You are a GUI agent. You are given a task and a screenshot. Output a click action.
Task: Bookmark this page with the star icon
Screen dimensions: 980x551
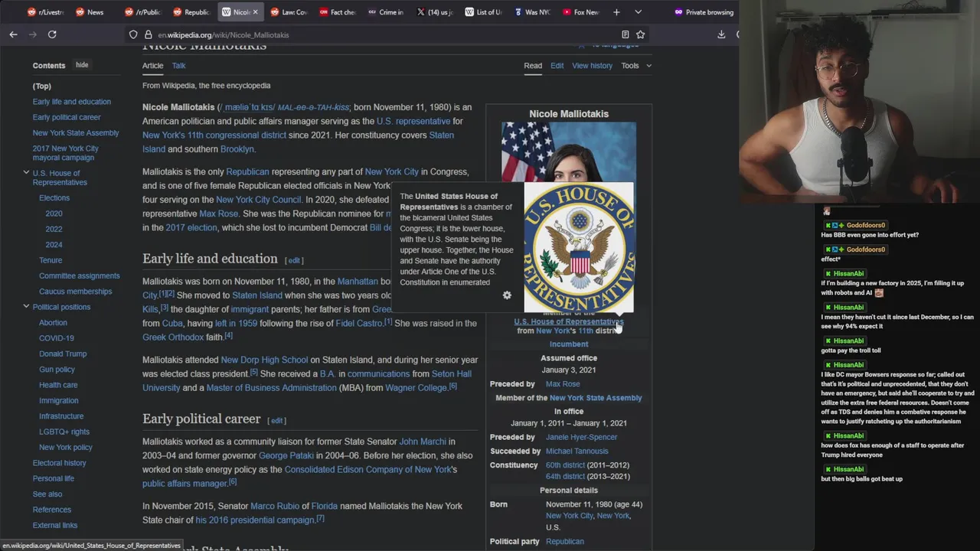[x=640, y=34]
